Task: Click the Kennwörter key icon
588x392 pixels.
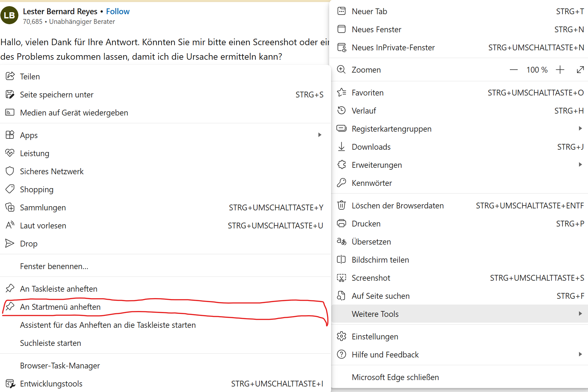Action: click(x=341, y=183)
